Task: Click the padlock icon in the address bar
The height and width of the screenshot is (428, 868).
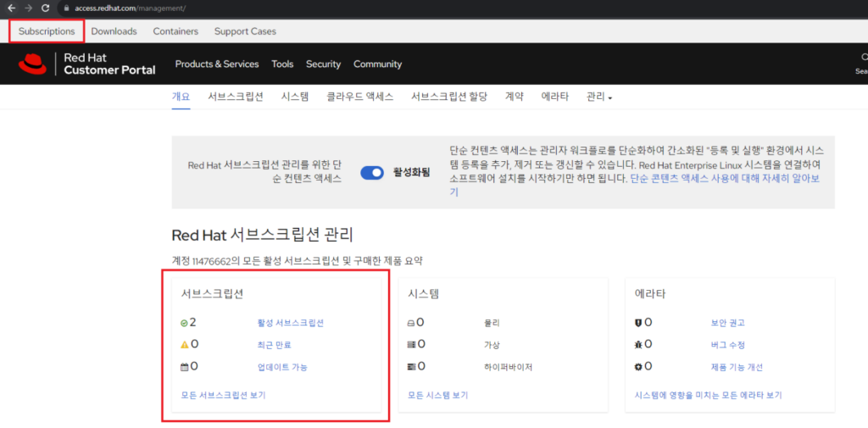Action: click(66, 8)
